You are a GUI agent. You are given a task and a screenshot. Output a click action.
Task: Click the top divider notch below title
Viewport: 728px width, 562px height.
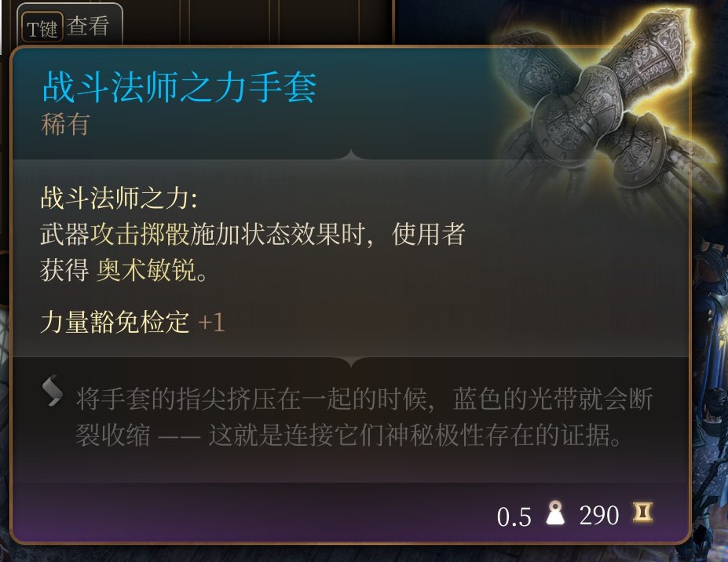[352, 155]
